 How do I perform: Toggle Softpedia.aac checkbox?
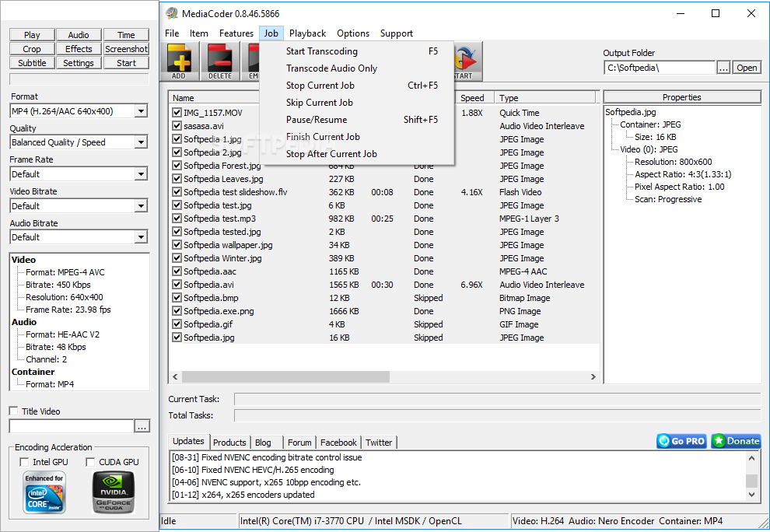click(177, 271)
